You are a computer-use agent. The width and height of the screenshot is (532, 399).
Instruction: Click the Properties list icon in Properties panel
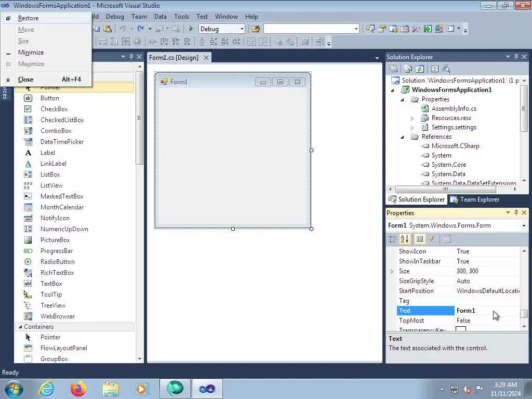[x=420, y=239]
